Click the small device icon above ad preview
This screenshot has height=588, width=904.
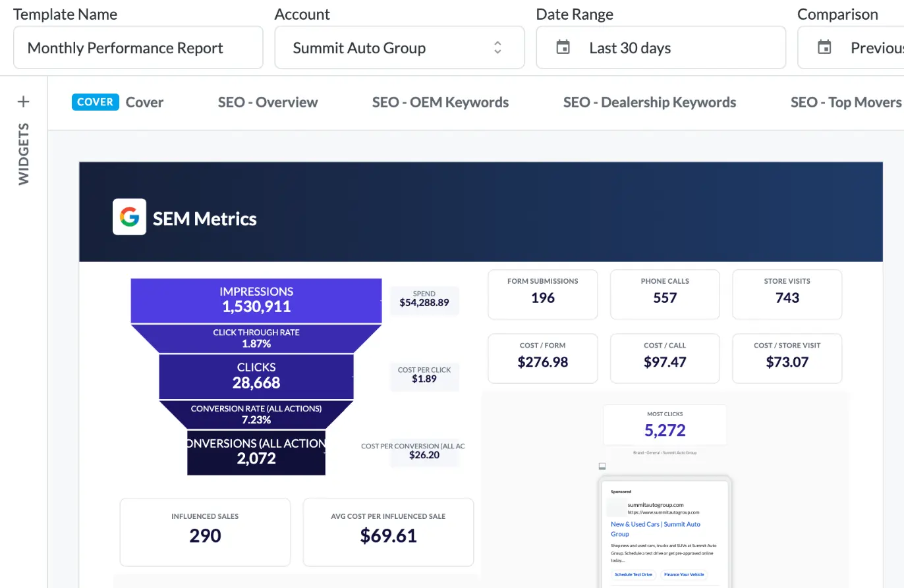pyautogui.click(x=602, y=466)
